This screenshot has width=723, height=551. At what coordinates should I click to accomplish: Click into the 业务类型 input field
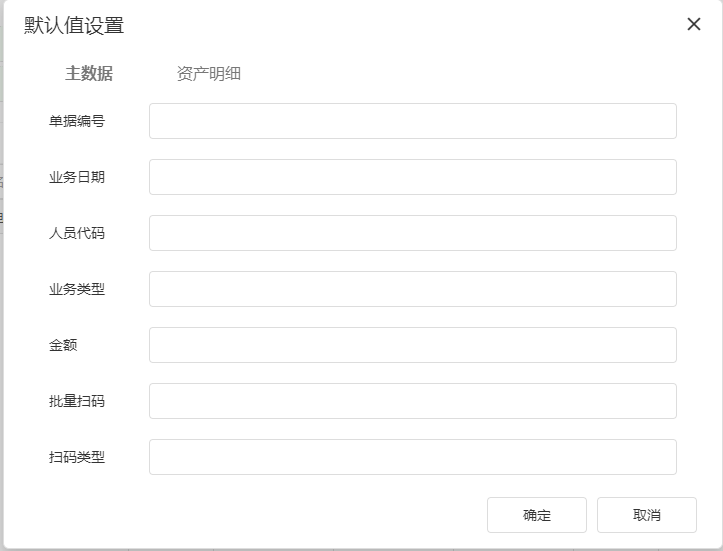[412, 289]
